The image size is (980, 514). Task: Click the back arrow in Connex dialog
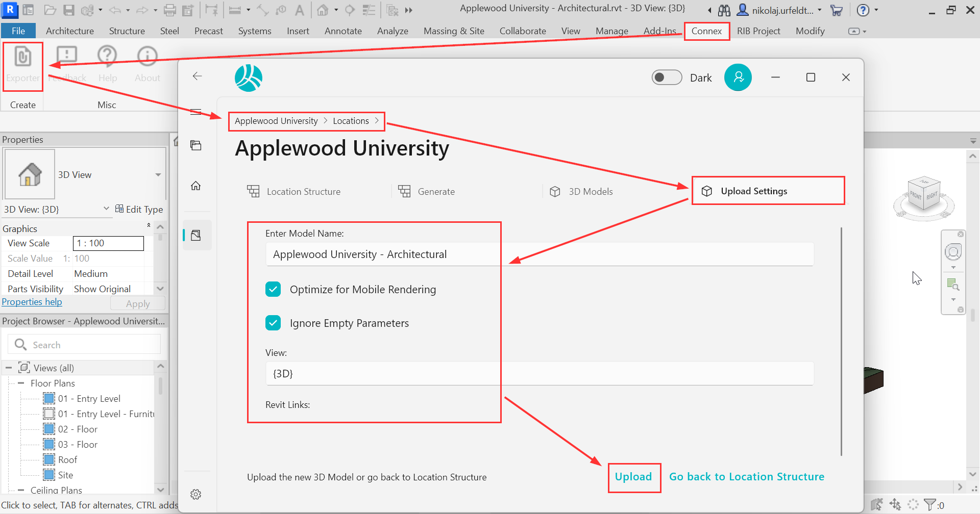(x=198, y=76)
